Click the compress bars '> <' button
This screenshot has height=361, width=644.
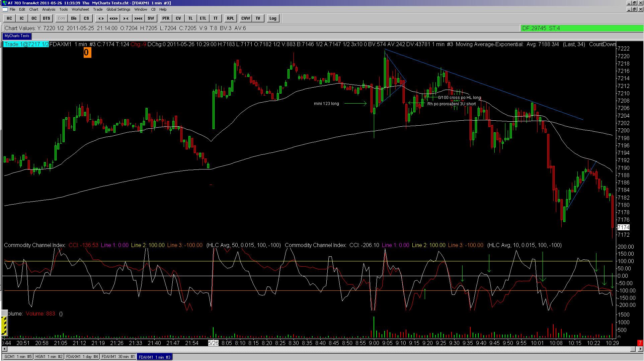tap(126, 18)
